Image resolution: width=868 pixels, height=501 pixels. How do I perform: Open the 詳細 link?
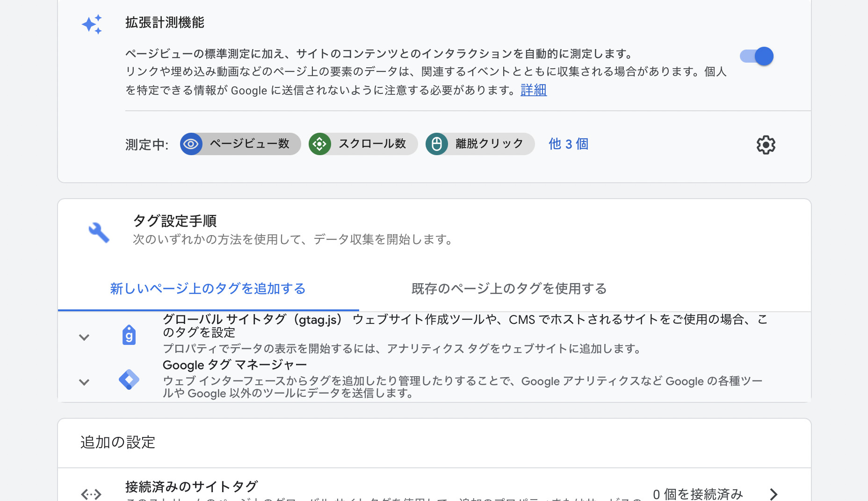[x=534, y=90]
